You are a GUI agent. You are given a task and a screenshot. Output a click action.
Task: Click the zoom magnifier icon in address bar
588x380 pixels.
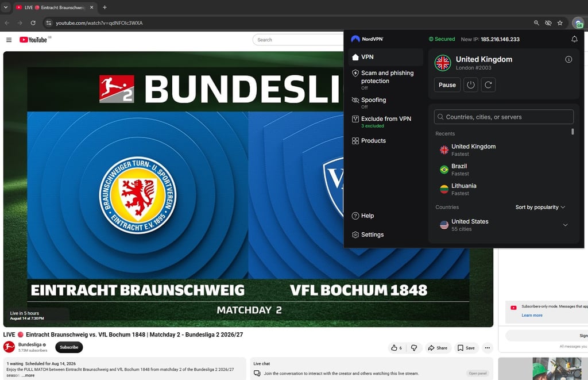pos(536,23)
